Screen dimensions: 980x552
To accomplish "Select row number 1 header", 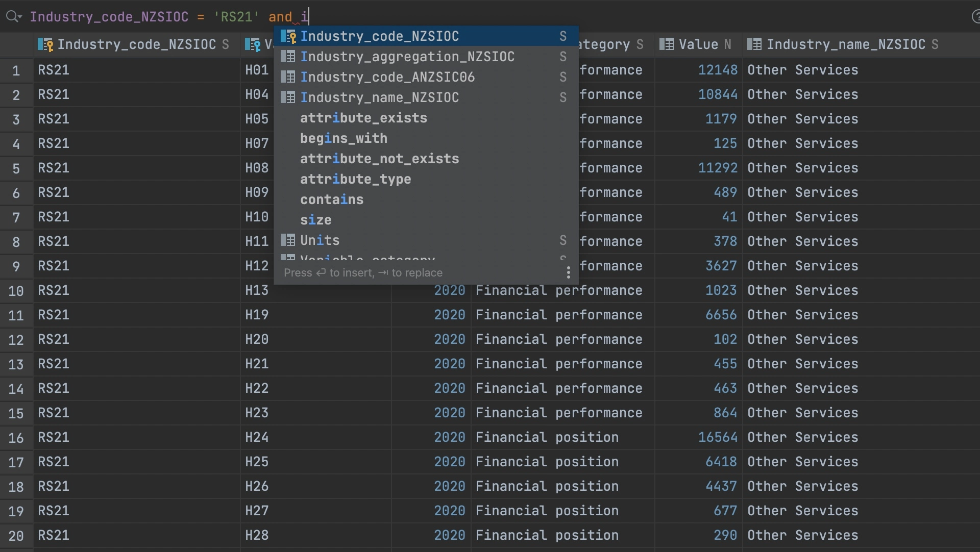I will [16, 70].
